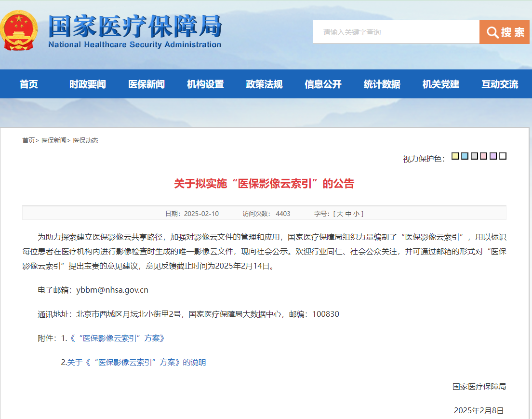Choose the purple eye-protection color swatch
Image resolution: width=532 pixels, height=419 pixels.
(x=493, y=156)
